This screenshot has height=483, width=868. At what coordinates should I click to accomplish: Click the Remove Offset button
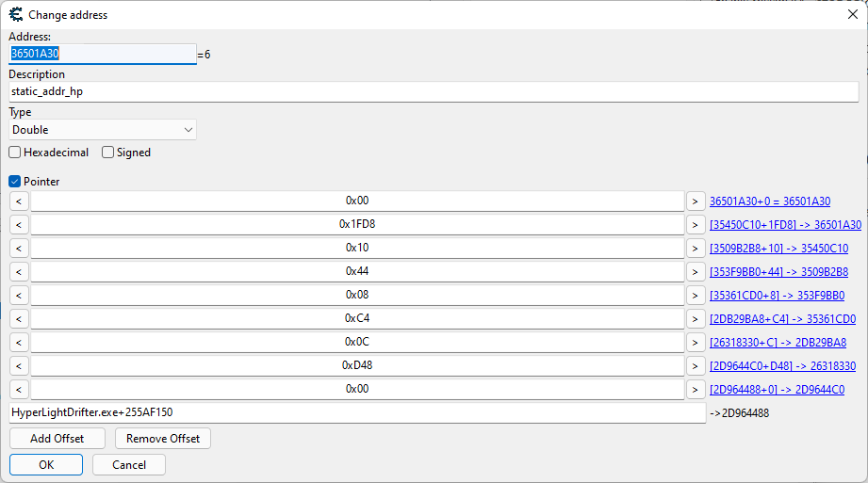point(163,439)
